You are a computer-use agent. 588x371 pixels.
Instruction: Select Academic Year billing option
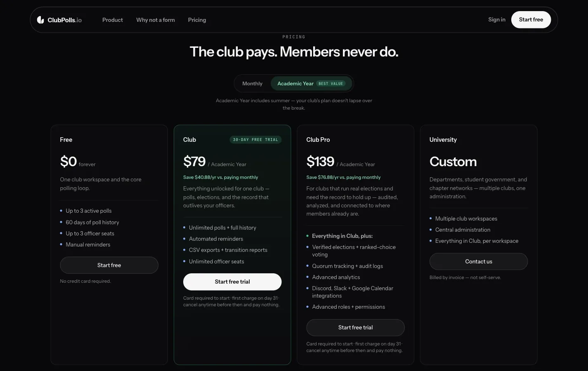pos(311,83)
